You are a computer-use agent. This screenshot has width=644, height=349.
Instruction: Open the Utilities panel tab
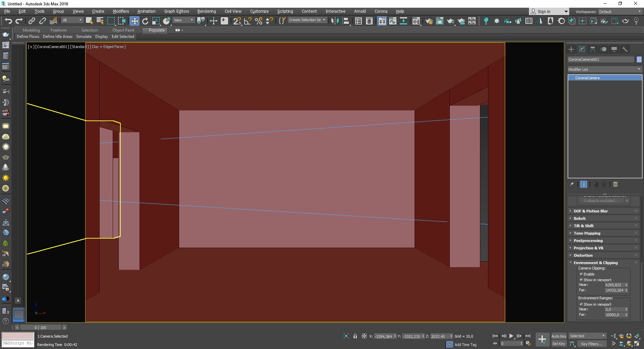pyautogui.click(x=625, y=49)
